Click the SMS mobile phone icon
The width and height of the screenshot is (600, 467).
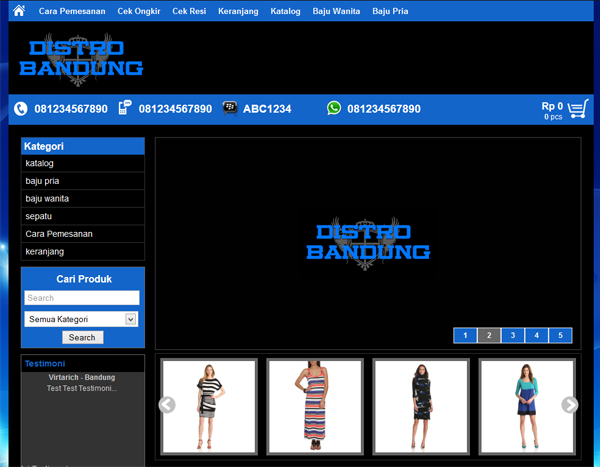(125, 108)
